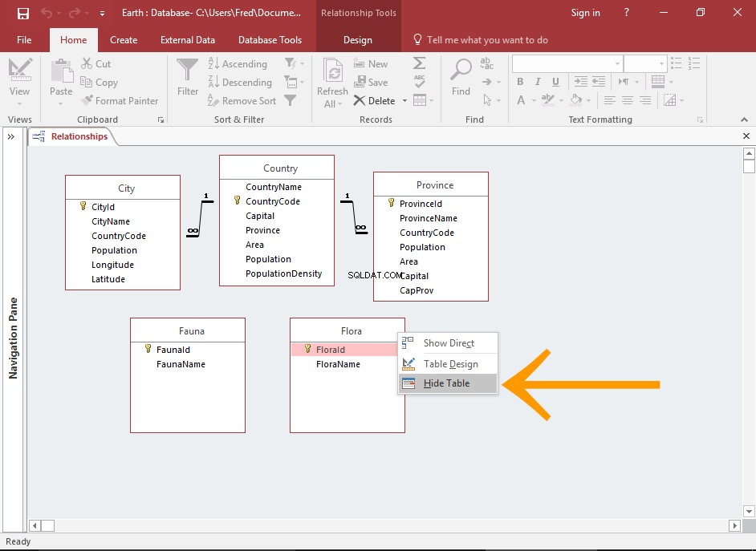Screen dimensions: 756x551
Task: Click the increase indent icon
Action: click(x=581, y=81)
